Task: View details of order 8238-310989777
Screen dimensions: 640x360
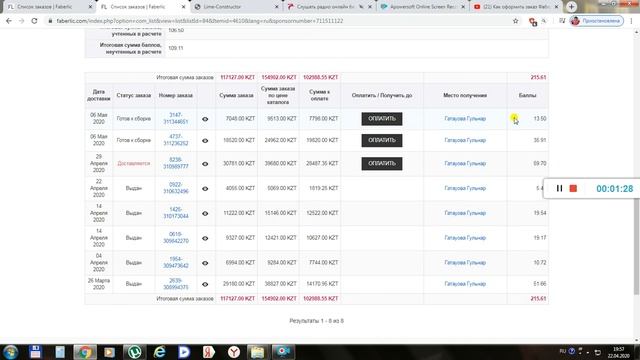Action: [x=205, y=164]
